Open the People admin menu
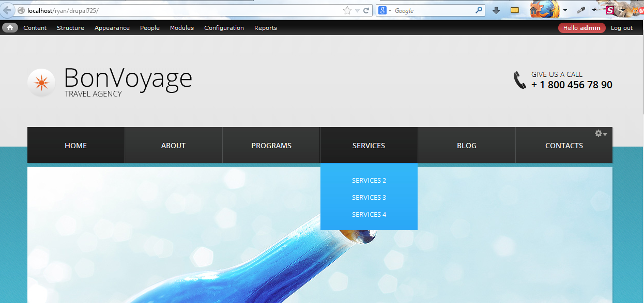 pos(150,28)
